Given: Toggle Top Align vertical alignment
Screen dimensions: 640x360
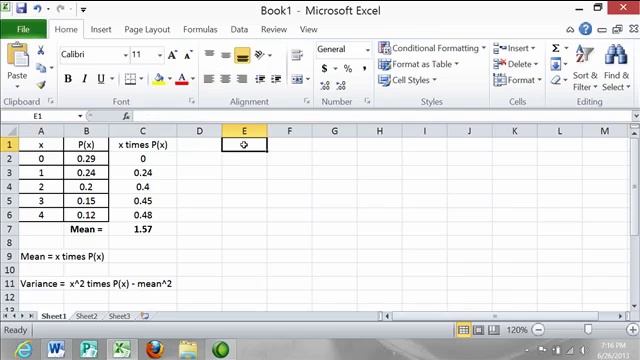Looking at the screenshot, I should (209, 55).
